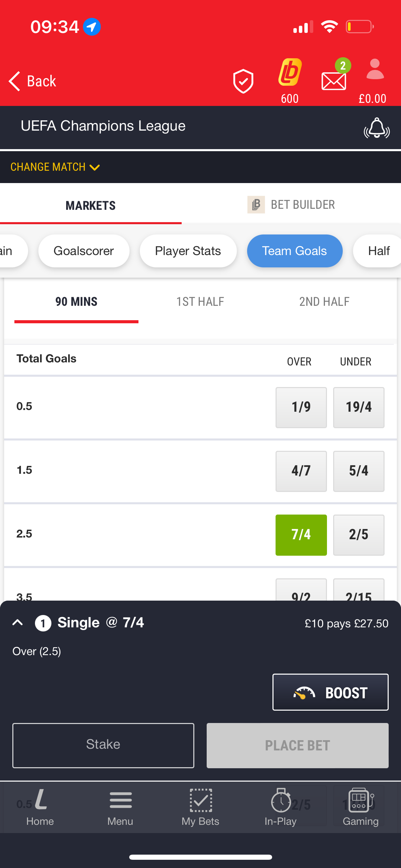The height and width of the screenshot is (868, 401).
Task: Open the Ladbrokes coins balance icon
Action: pyautogui.click(x=290, y=73)
